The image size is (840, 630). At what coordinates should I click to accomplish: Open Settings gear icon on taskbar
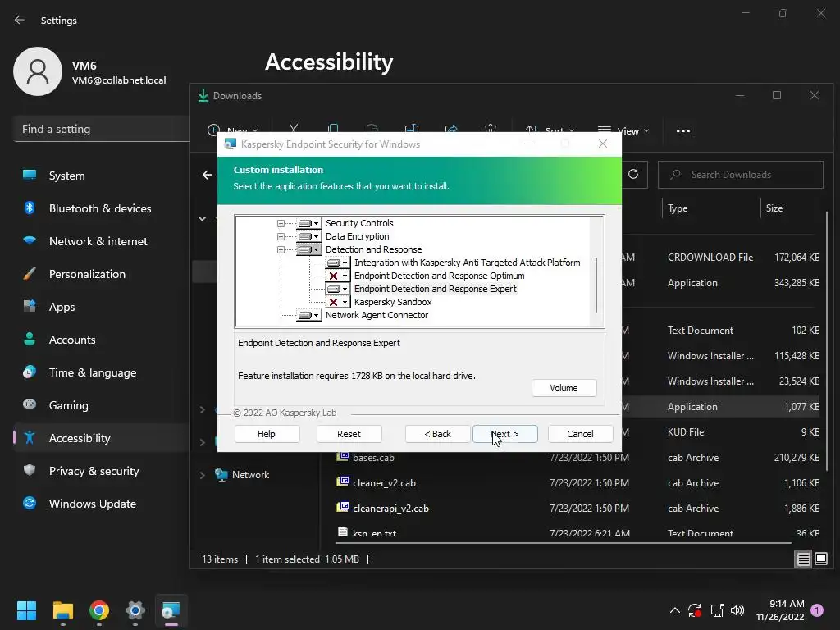pyautogui.click(x=135, y=610)
